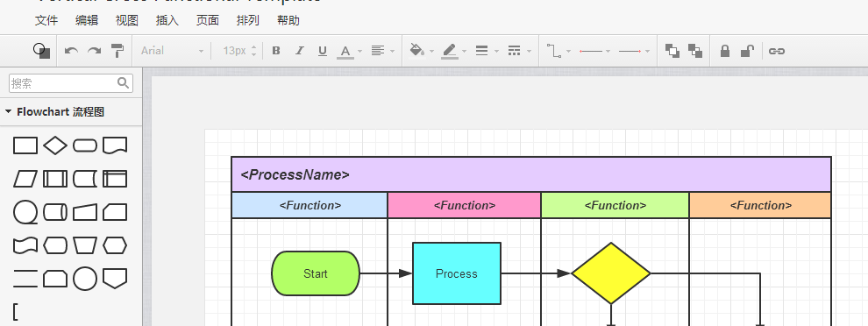Screen dimensions: 868x326
Task: Toggle italic text formatting
Action: click(x=300, y=51)
